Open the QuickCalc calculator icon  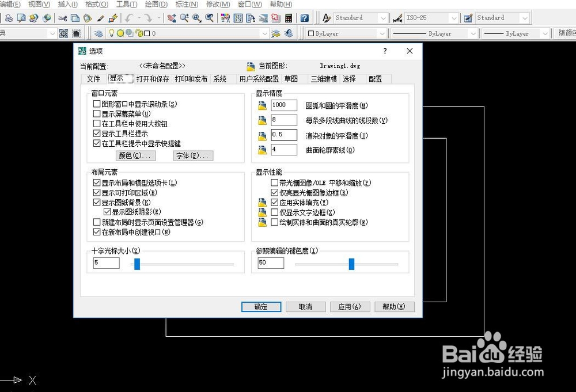click(x=289, y=18)
